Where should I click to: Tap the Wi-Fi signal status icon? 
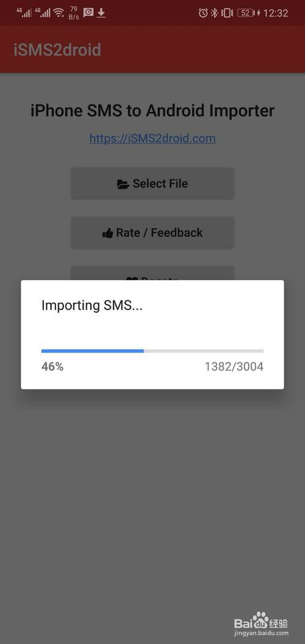point(59,13)
